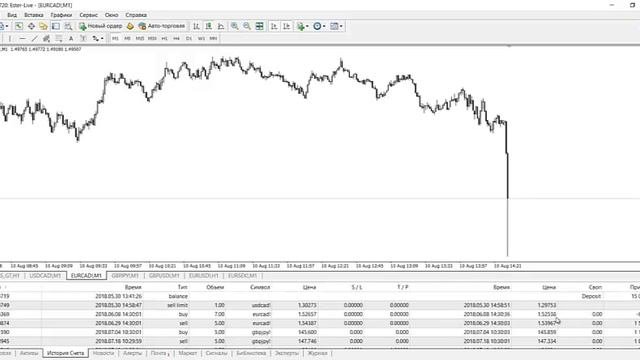Expand arrows tool dropdown arrow
The height and width of the screenshot is (360, 640).
102,39
